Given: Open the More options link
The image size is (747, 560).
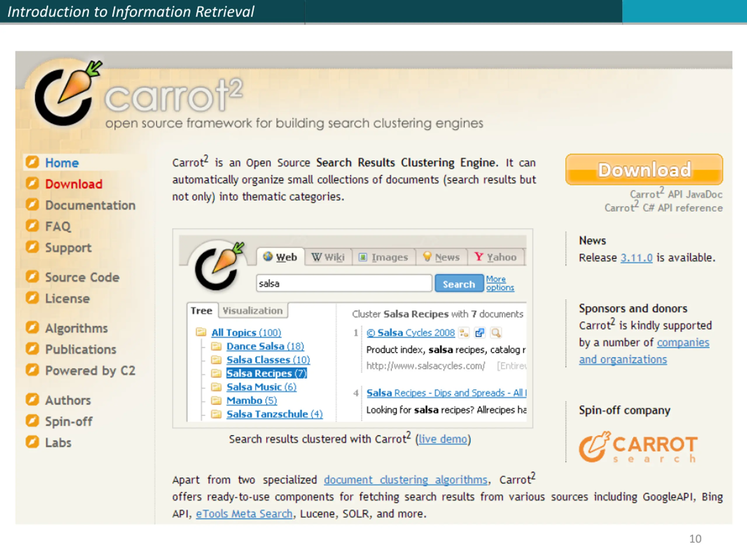Looking at the screenshot, I should pos(500,283).
